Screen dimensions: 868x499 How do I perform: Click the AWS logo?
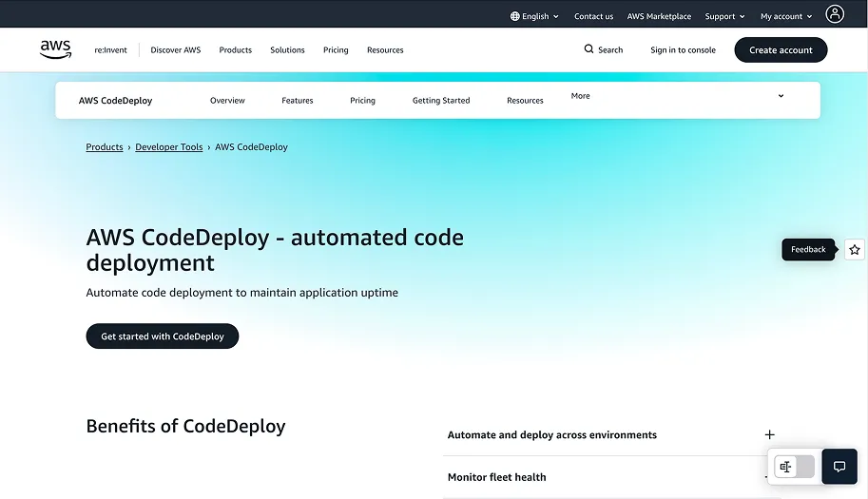[55, 49]
